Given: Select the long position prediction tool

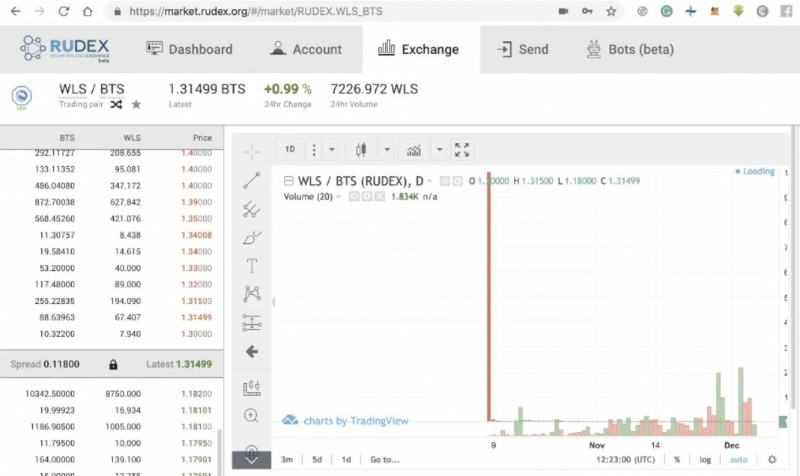Looking at the screenshot, I should (x=252, y=323).
